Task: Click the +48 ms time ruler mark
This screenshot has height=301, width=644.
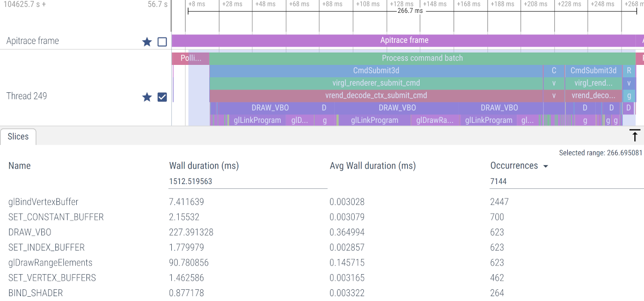Action: coord(265,4)
